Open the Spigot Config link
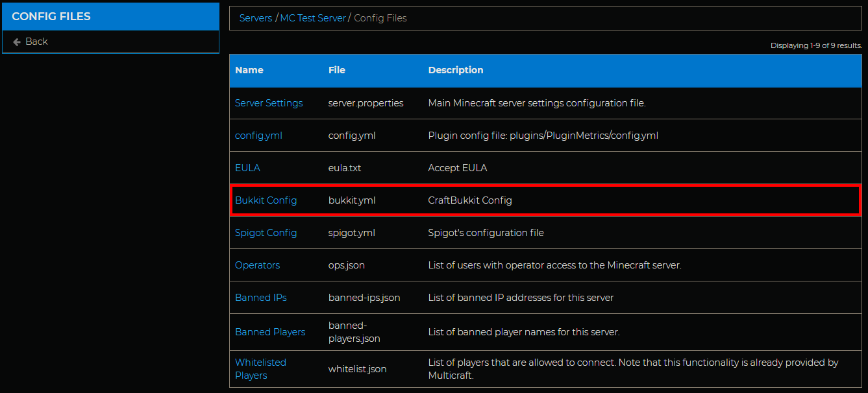 [x=266, y=233]
